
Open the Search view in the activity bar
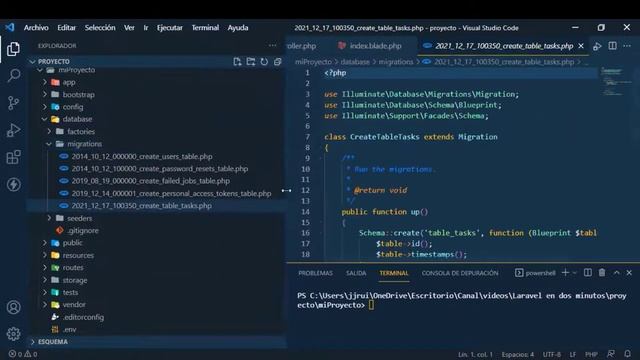click(13, 76)
